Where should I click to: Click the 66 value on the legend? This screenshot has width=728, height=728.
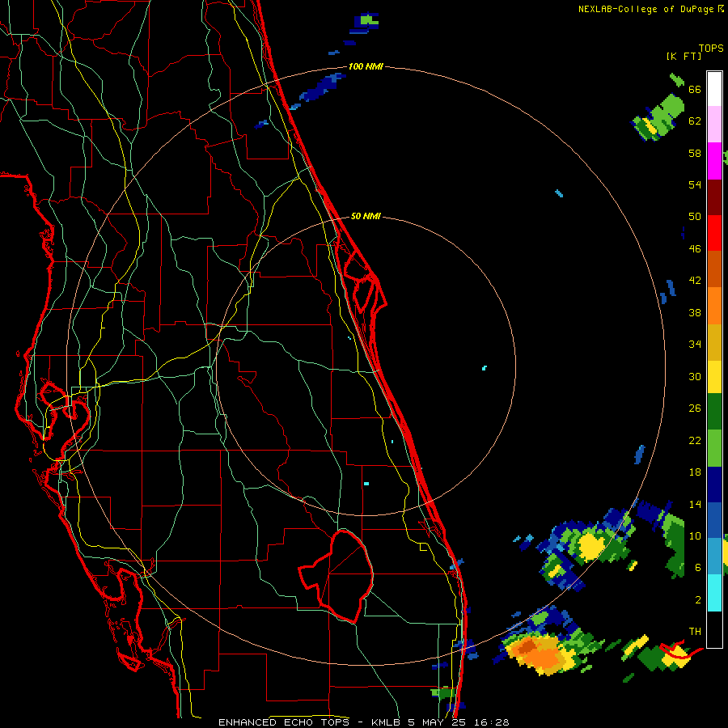click(695, 89)
